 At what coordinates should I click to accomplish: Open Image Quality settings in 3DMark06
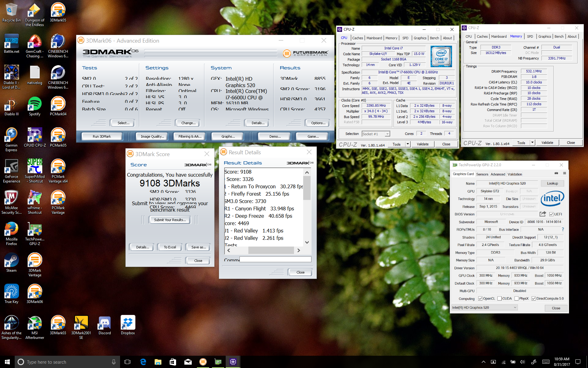point(152,136)
